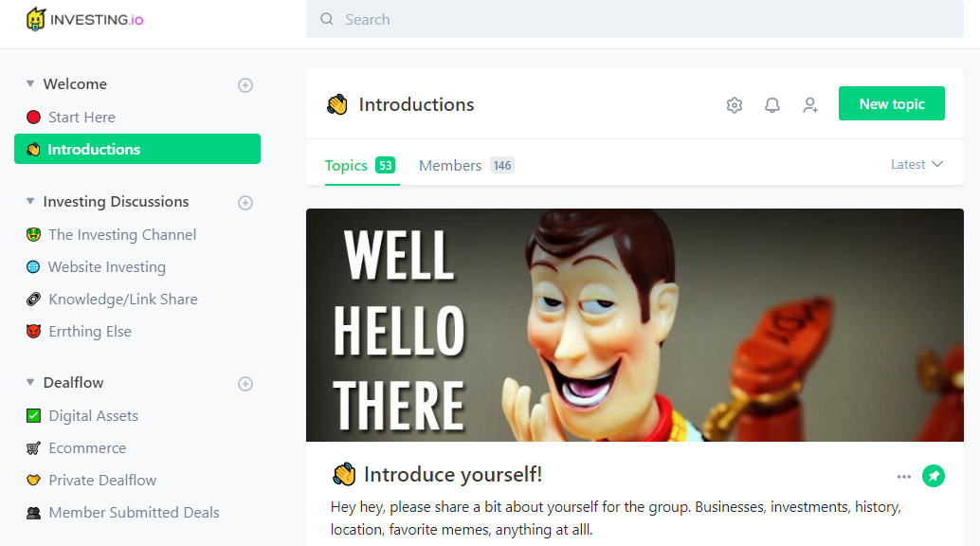Open the INVESTING.io logo home link
Image resolution: width=980 pixels, height=546 pixels.
click(x=85, y=19)
